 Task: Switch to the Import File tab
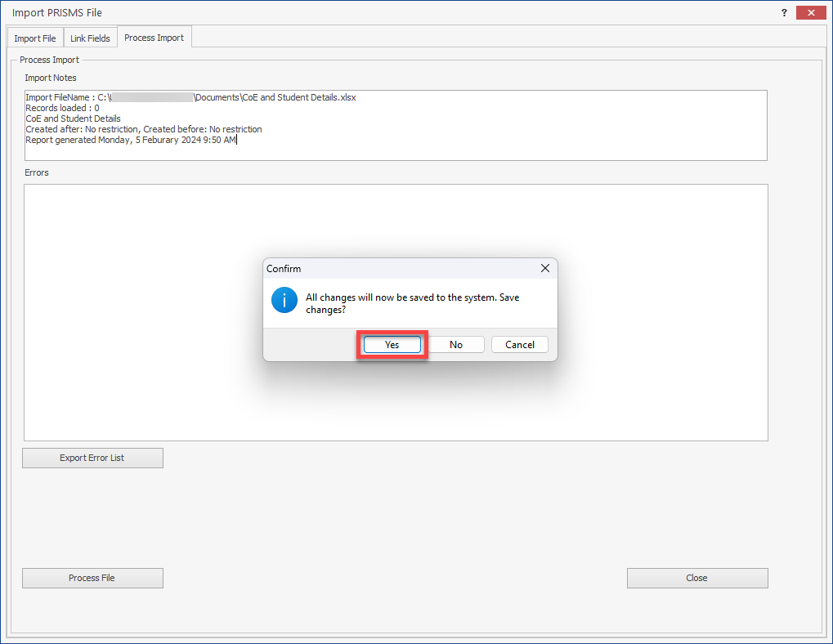pos(35,38)
